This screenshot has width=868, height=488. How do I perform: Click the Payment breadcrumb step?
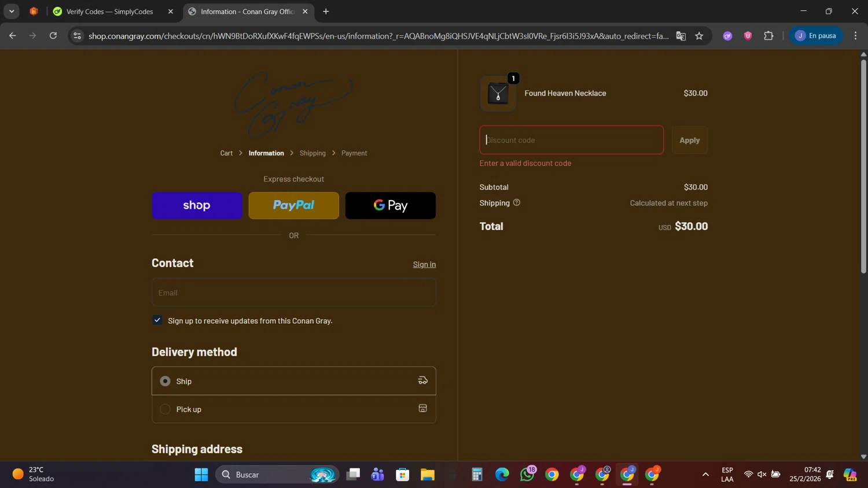(x=354, y=153)
